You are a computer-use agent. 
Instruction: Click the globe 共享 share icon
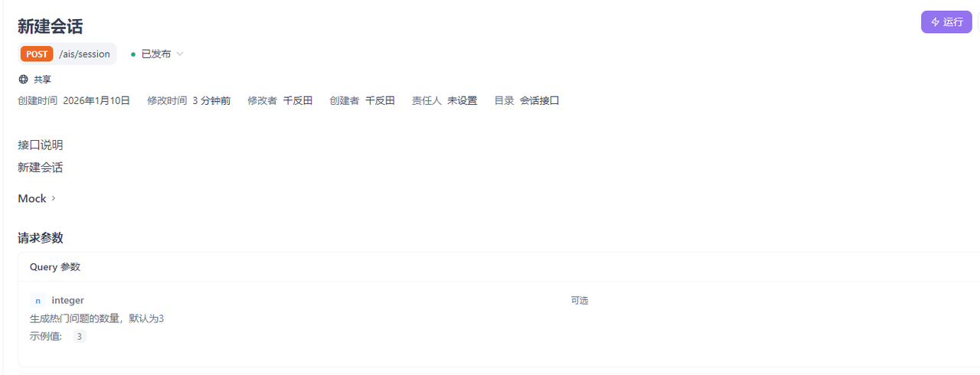[23, 80]
